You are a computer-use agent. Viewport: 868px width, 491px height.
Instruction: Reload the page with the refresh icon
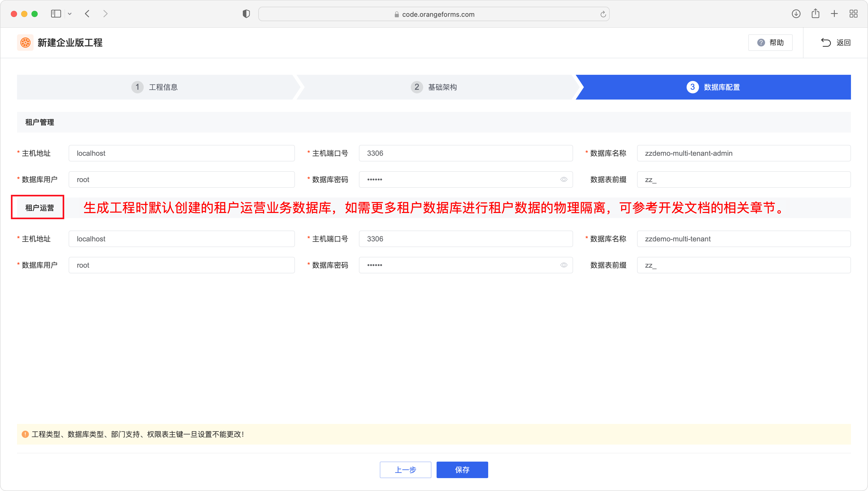pos(603,14)
